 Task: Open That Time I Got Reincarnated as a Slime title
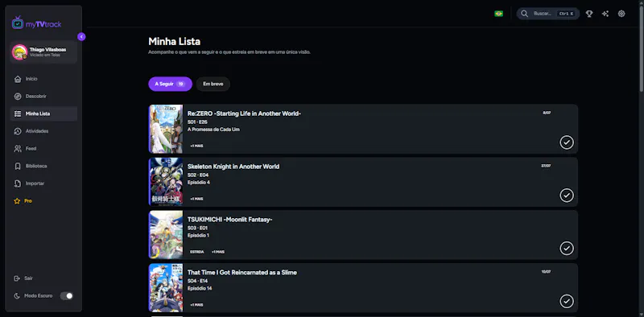tap(242, 272)
